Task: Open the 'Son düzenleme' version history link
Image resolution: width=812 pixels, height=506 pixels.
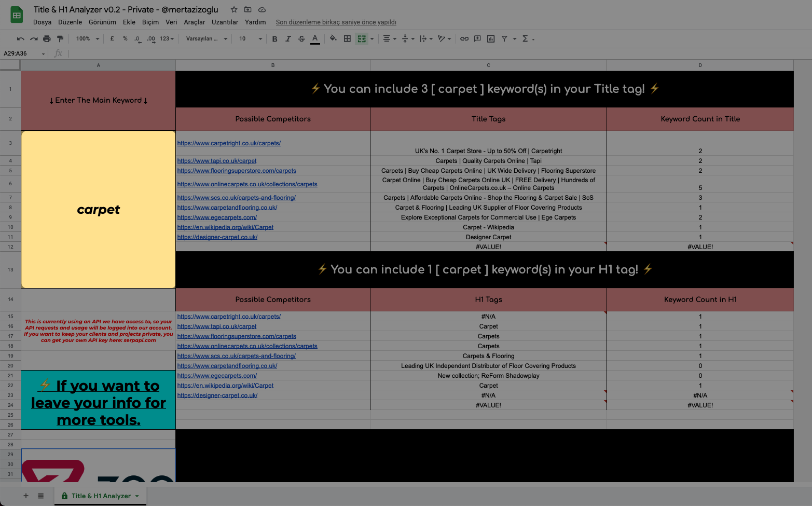Action: click(x=336, y=22)
